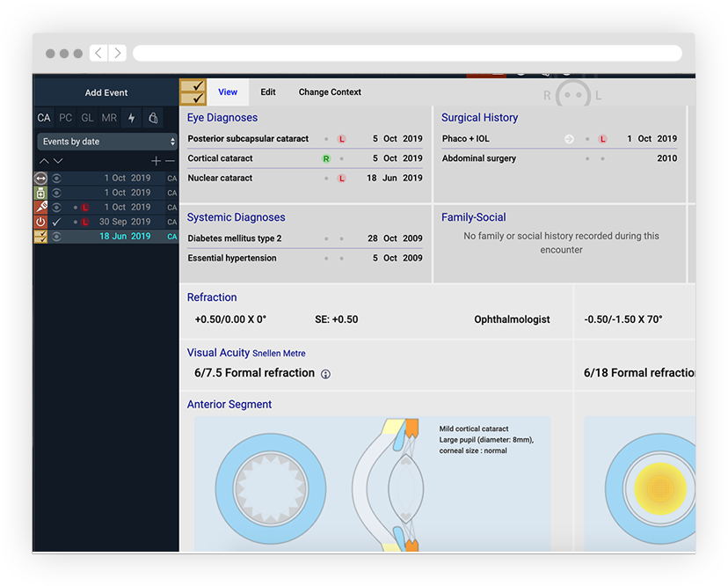This screenshot has width=728, height=586.
Task: Select the PC subspecialty filter
Action: (65, 118)
